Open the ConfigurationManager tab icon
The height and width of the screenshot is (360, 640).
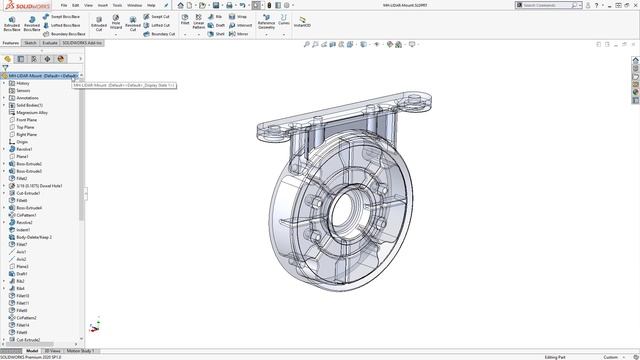34,59
